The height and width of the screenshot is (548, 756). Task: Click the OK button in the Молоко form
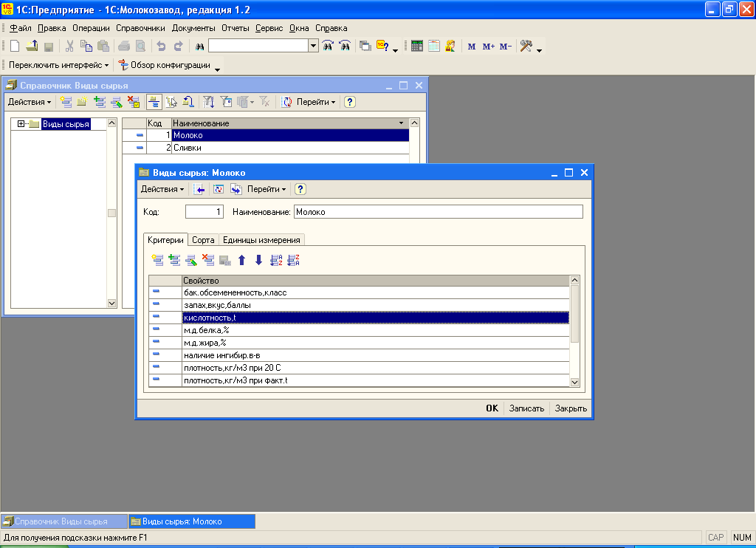[x=492, y=408]
